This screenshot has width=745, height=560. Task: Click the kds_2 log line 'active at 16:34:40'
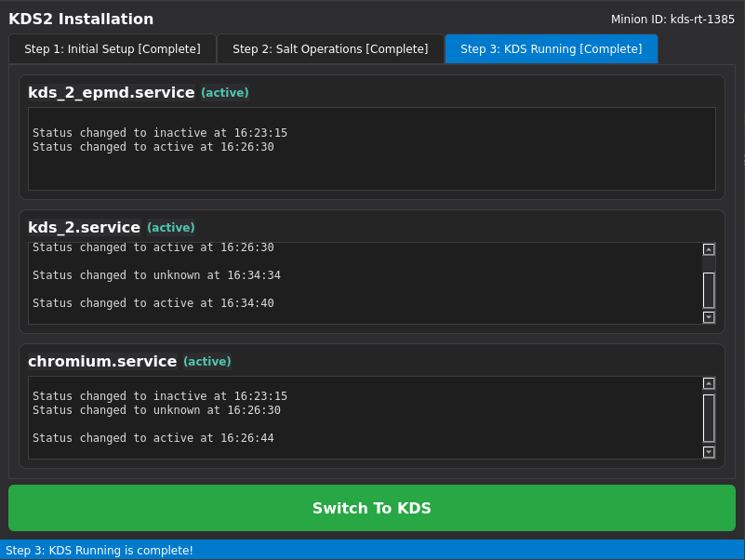coord(153,303)
